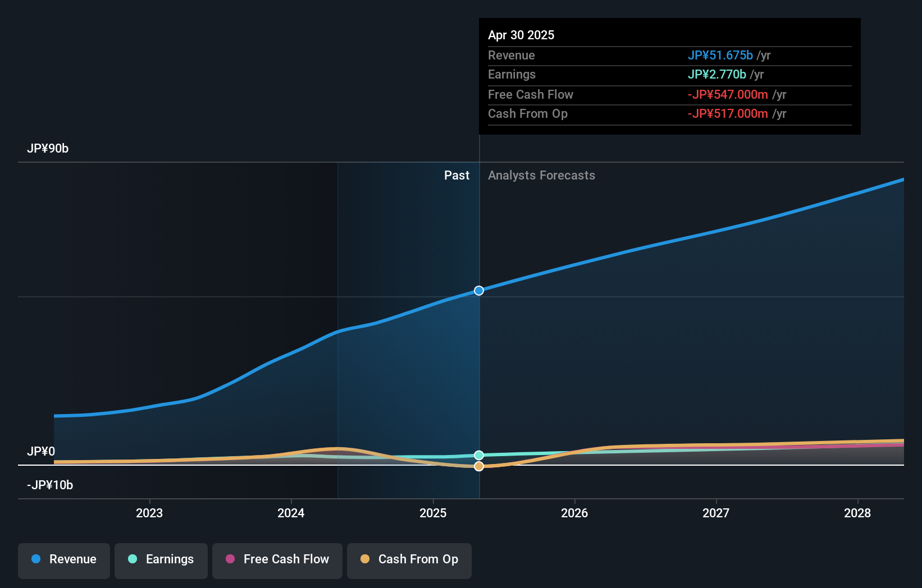
Task: Click the -JP¥517.000m cash from op value
Action: coord(728,114)
